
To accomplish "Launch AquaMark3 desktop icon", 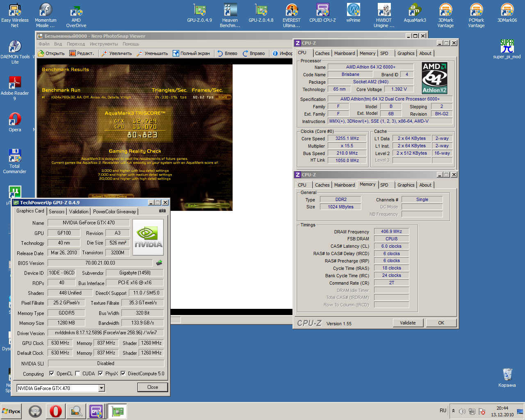I will 415,13.
